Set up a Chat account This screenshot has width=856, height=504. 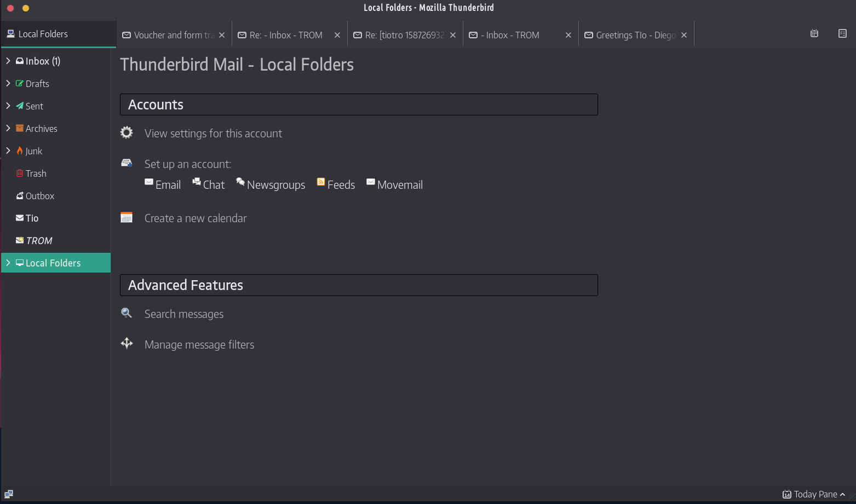(x=214, y=185)
